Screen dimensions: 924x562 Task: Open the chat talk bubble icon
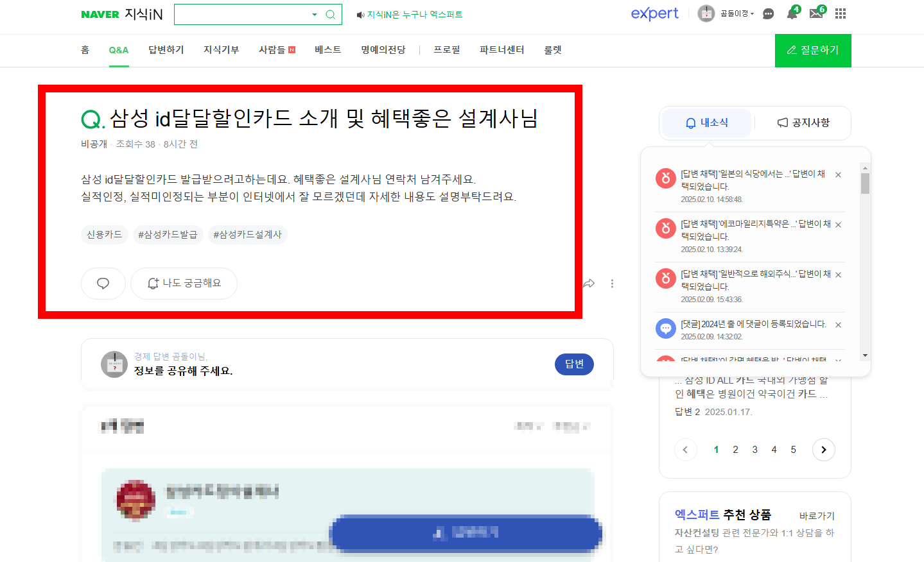click(x=768, y=13)
